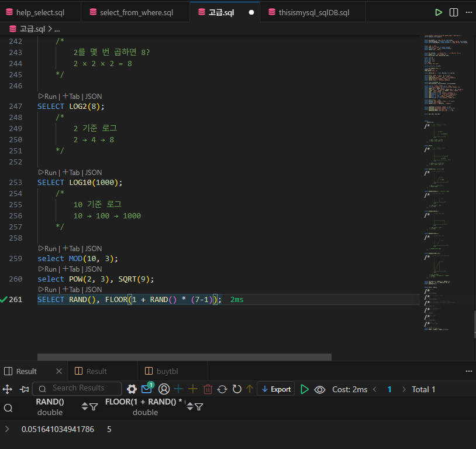The height and width of the screenshot is (449, 476).
Task: Open the results panel ellipsis menu
Action: tap(469, 371)
